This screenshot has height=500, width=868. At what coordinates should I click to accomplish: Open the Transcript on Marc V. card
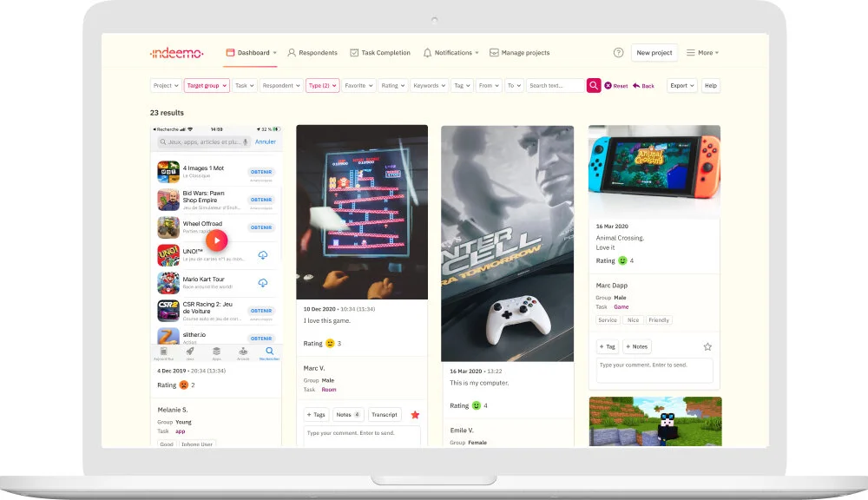click(385, 415)
